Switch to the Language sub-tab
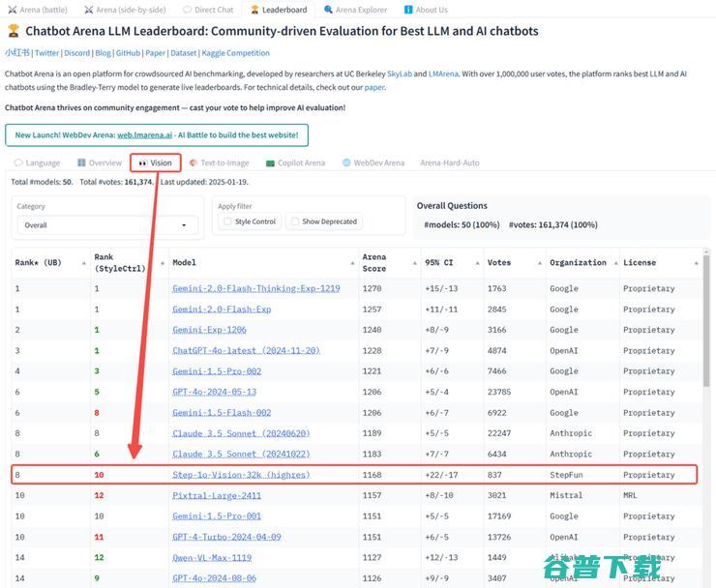Screen dimensions: 716x588 pyautogui.click(x=37, y=163)
